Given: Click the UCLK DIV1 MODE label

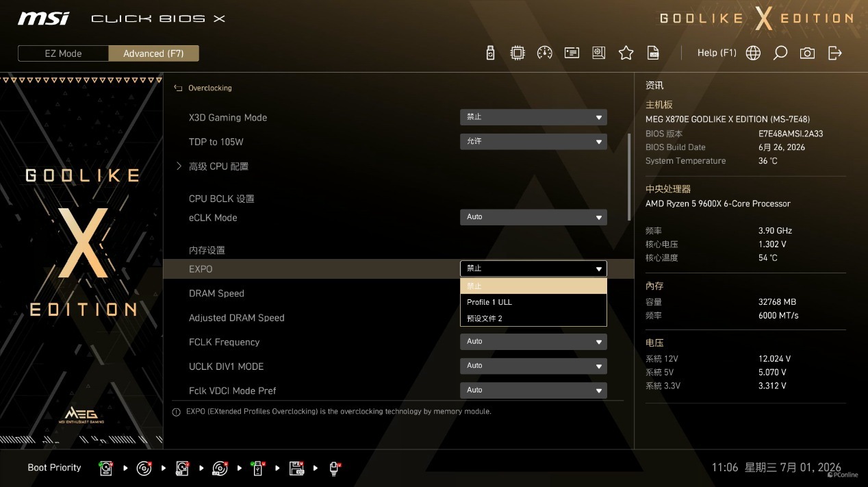Looking at the screenshot, I should (x=227, y=366).
